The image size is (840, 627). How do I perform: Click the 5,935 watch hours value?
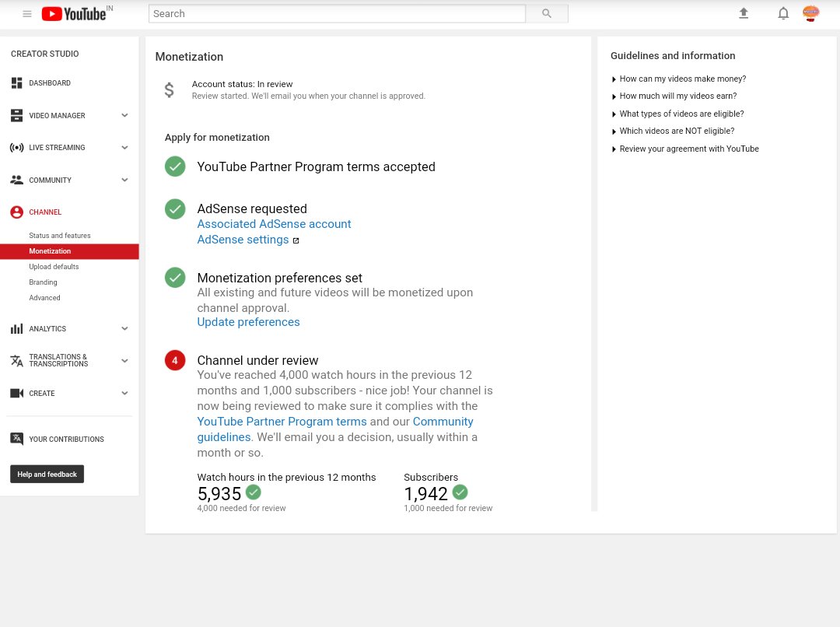(219, 493)
